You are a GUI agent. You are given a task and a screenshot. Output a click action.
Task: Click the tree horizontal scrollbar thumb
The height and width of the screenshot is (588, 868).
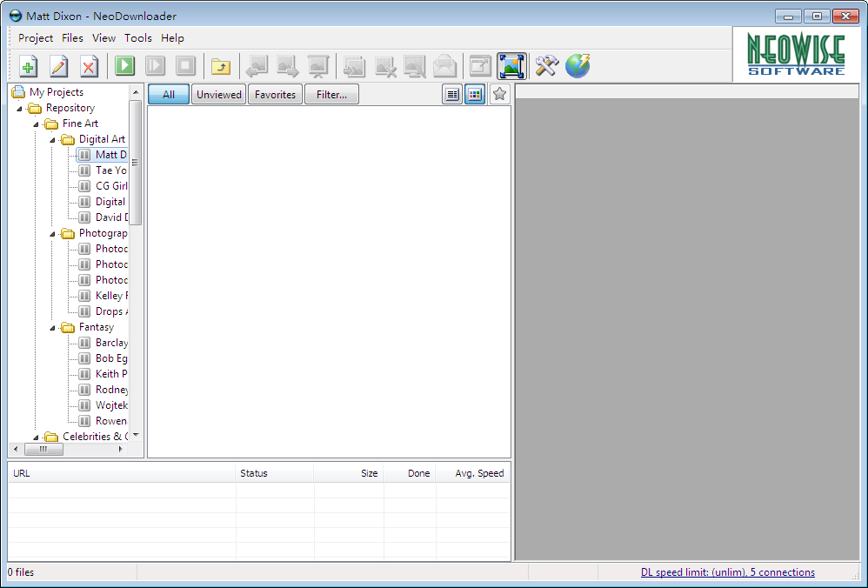pyautogui.click(x=43, y=449)
